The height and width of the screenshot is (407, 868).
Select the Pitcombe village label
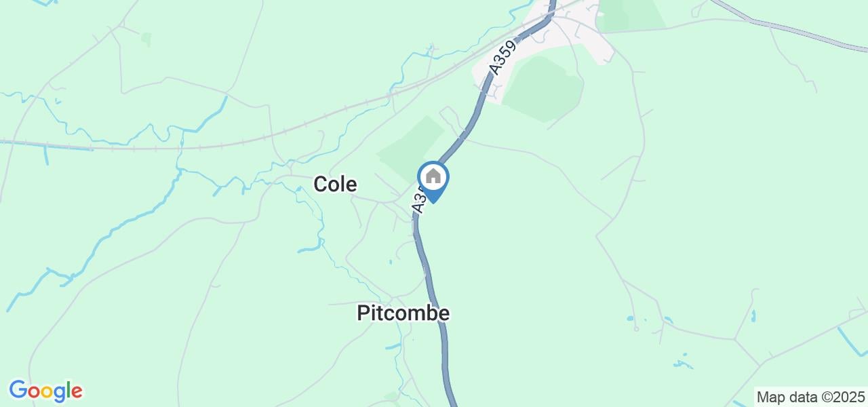(403, 313)
